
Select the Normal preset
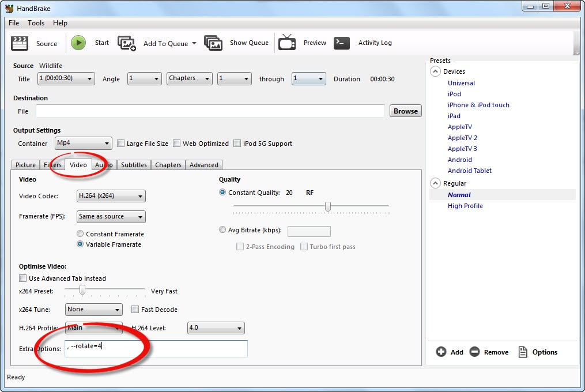tap(459, 195)
